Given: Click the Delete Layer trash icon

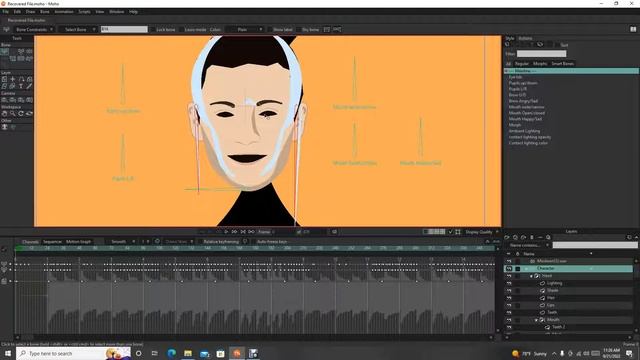Looking at the screenshot, I should (532, 237).
